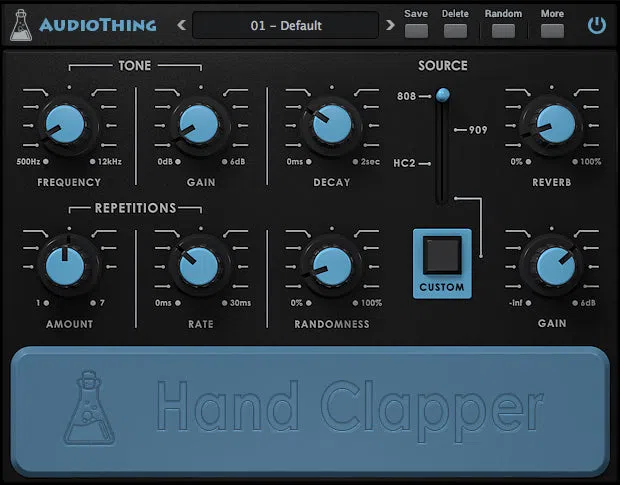Click the Delete preset button
Image resolution: width=620 pixels, height=485 pixels.
(x=455, y=31)
